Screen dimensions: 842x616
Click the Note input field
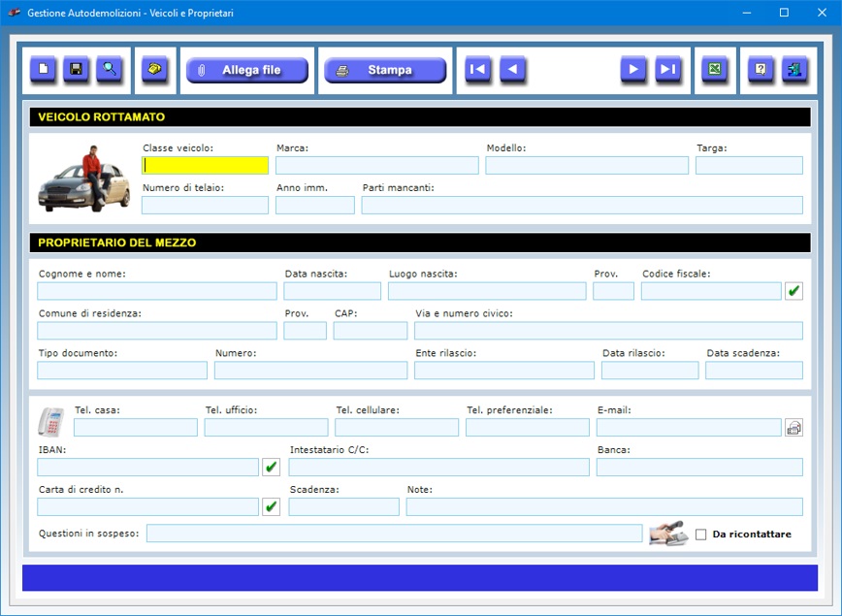click(604, 507)
